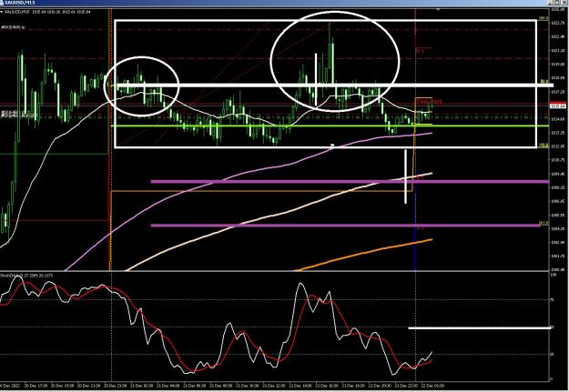
Task: Click the 1014.60 price axis label
Action: (558, 119)
